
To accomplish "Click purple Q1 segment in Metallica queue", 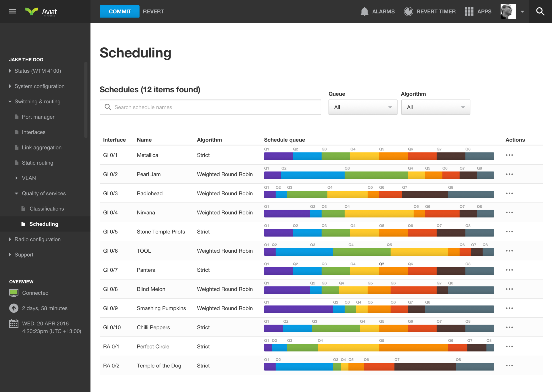I will click(278, 156).
